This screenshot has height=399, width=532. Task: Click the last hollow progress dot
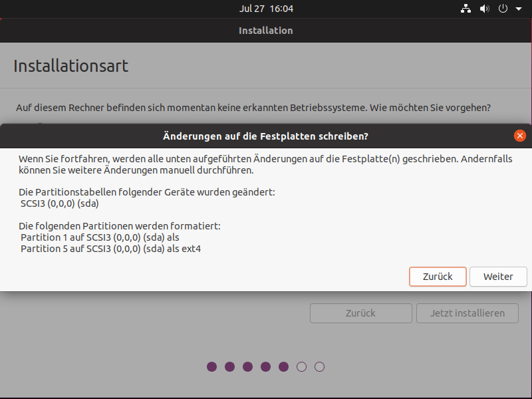tap(319, 366)
